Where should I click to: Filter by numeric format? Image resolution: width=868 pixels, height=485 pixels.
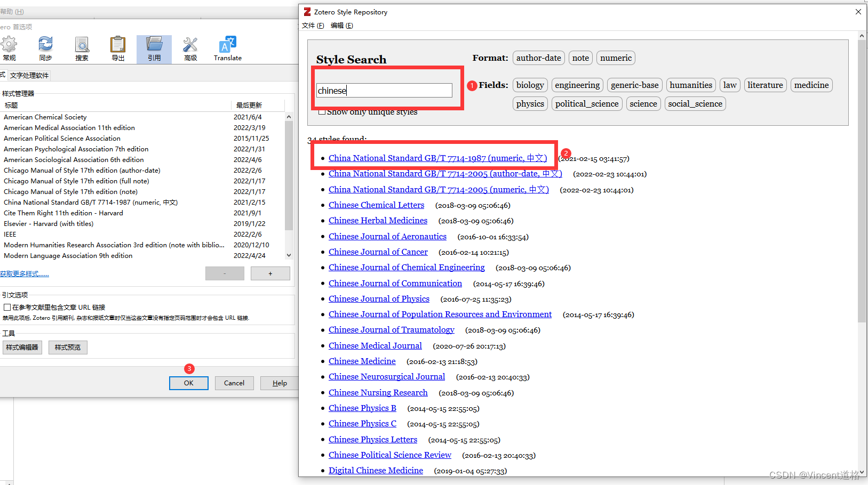tap(616, 58)
